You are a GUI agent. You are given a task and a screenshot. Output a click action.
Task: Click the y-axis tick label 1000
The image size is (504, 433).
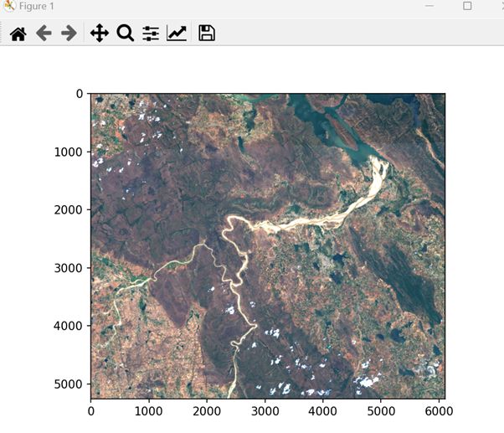pos(68,152)
